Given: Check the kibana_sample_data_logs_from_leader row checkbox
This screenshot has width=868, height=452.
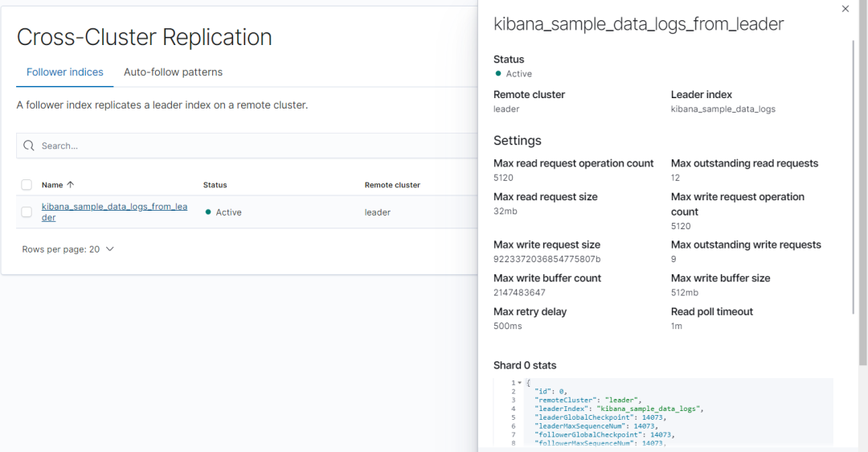Looking at the screenshot, I should click(x=27, y=212).
